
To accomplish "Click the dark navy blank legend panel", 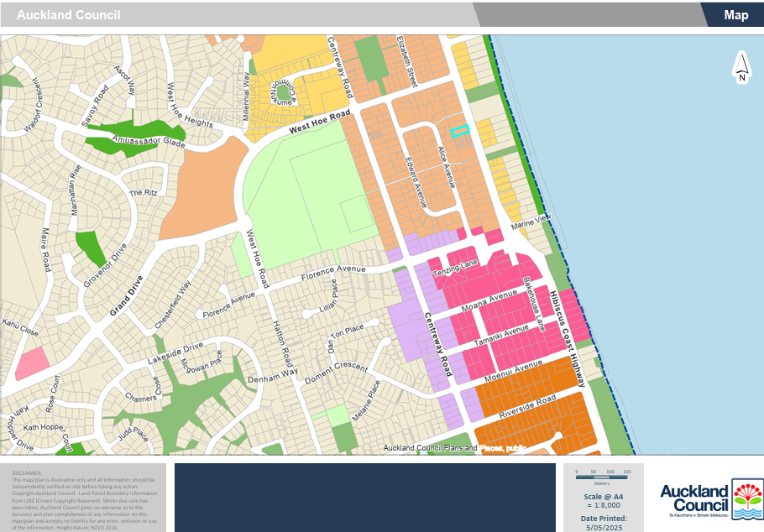I will pyautogui.click(x=365, y=497).
